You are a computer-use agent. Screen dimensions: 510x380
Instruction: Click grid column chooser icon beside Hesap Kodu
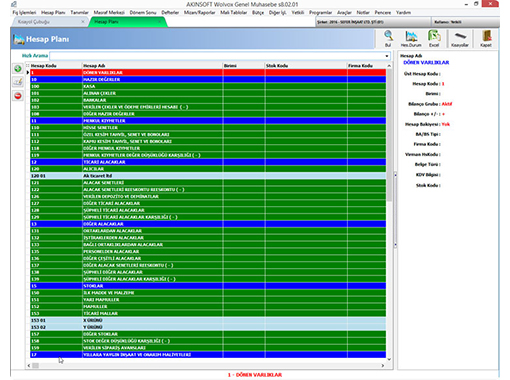point(28,66)
